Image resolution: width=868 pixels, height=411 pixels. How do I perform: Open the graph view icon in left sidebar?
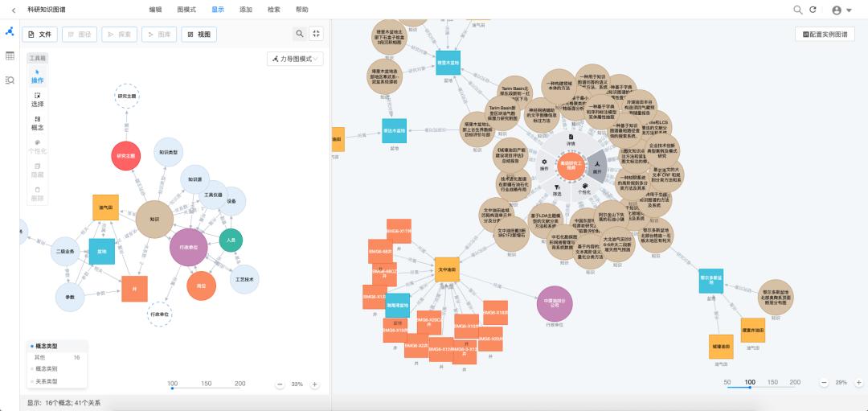coord(10,32)
